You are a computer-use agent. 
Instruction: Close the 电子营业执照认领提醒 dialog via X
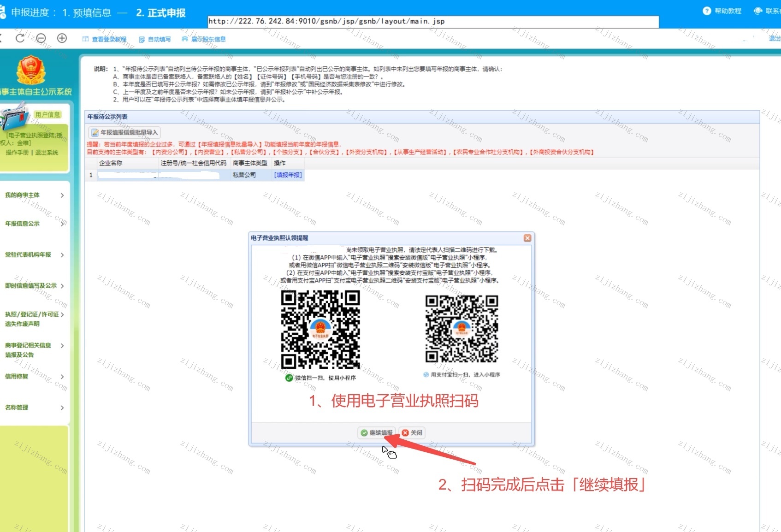tap(527, 238)
